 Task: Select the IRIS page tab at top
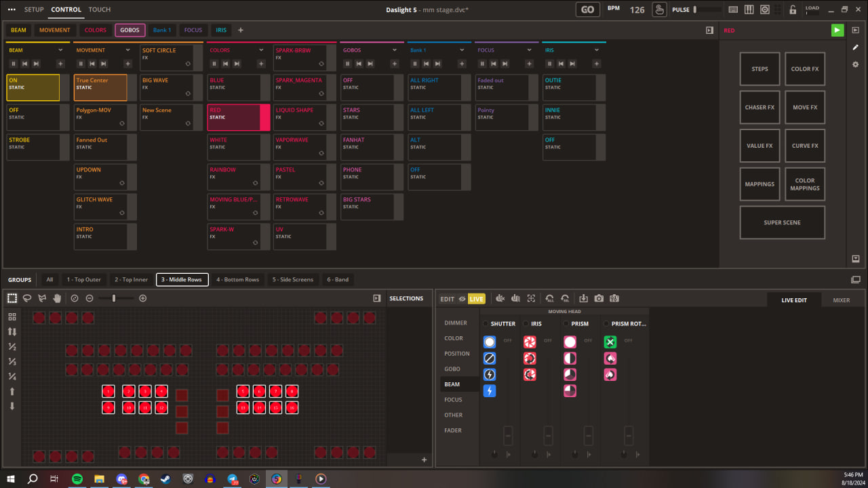point(222,30)
